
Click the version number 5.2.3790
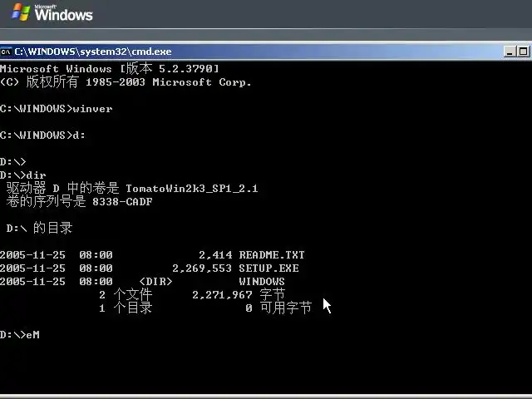185,68
